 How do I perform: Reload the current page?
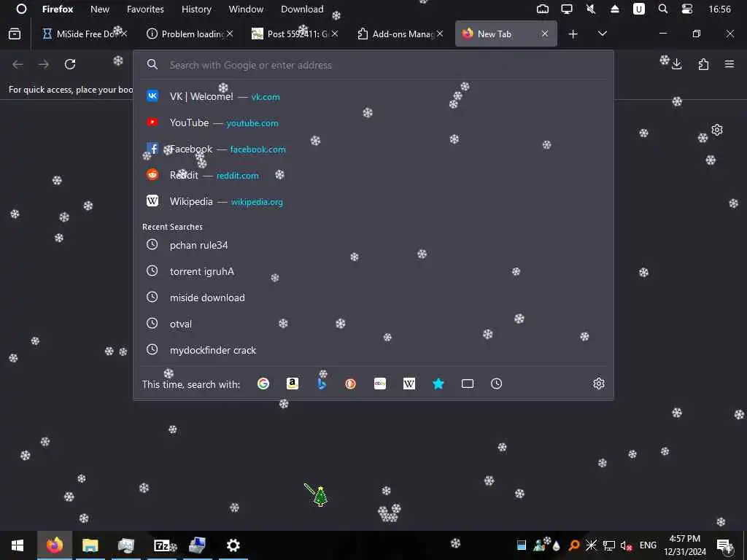click(70, 64)
